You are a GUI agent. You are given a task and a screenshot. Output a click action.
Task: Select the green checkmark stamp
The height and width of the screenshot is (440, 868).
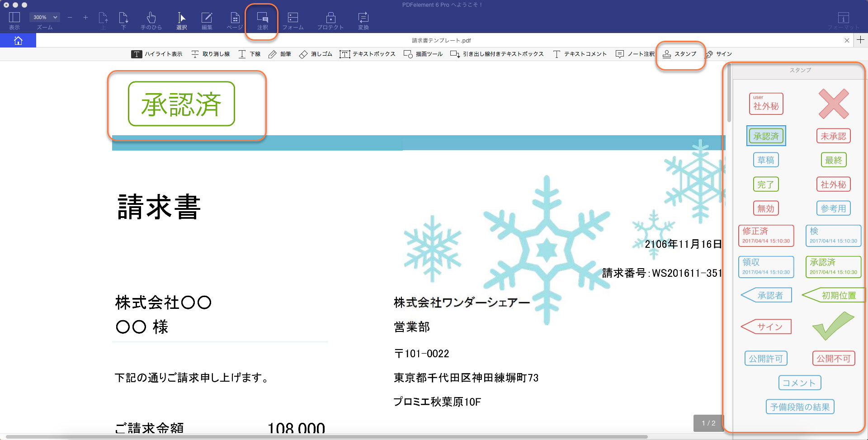point(833,326)
